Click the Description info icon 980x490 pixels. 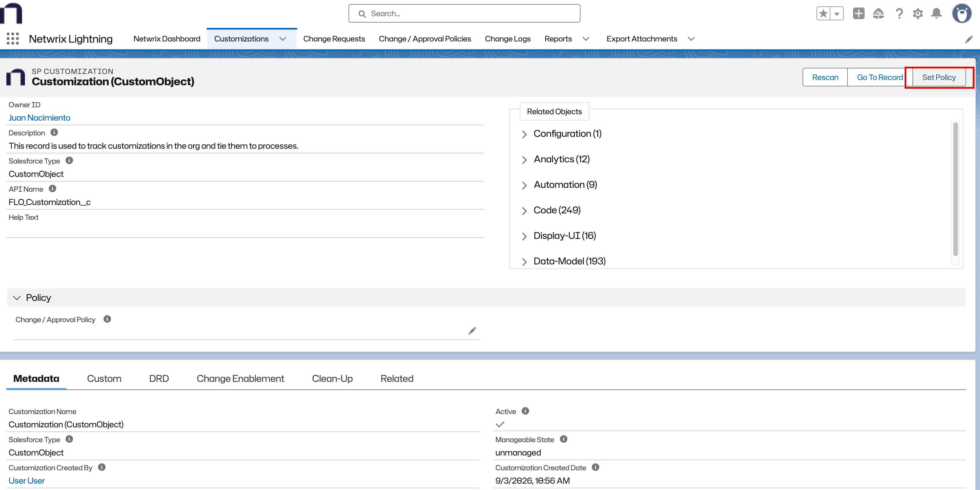click(x=55, y=133)
